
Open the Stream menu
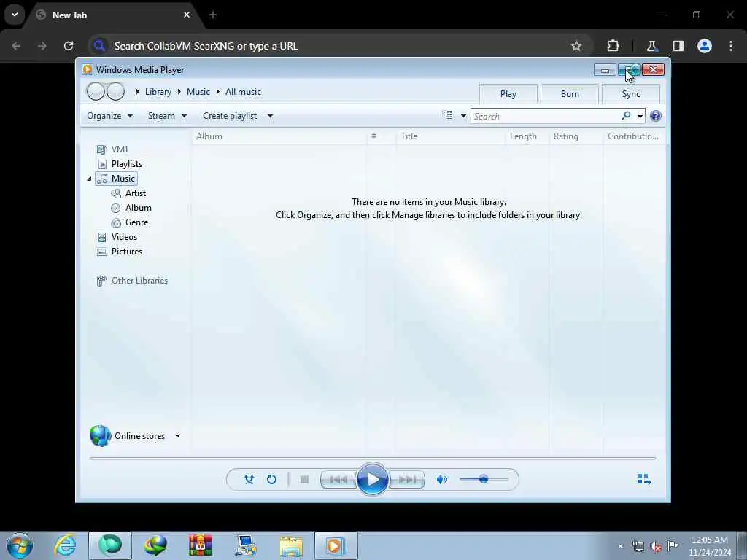point(167,116)
